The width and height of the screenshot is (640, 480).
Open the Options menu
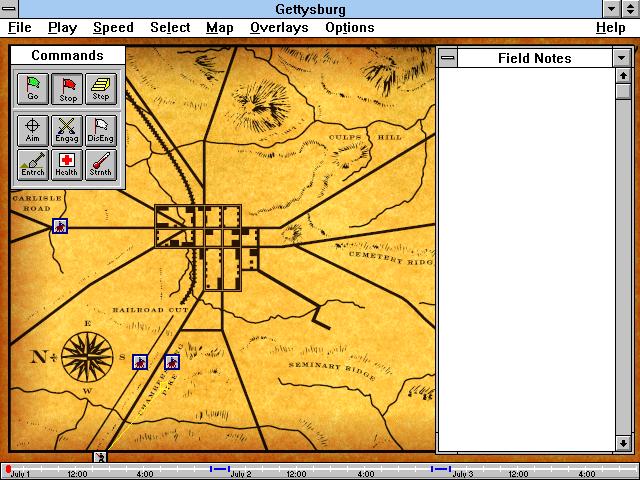(x=350, y=28)
